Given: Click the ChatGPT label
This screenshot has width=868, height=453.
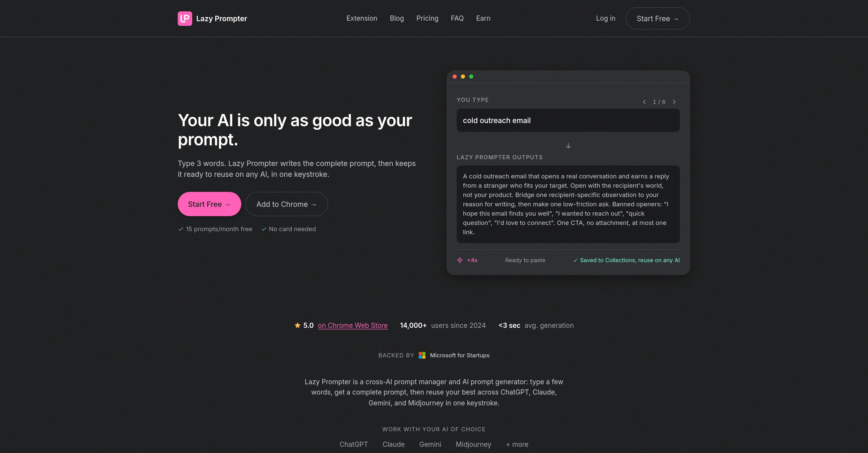Looking at the screenshot, I should 353,444.
